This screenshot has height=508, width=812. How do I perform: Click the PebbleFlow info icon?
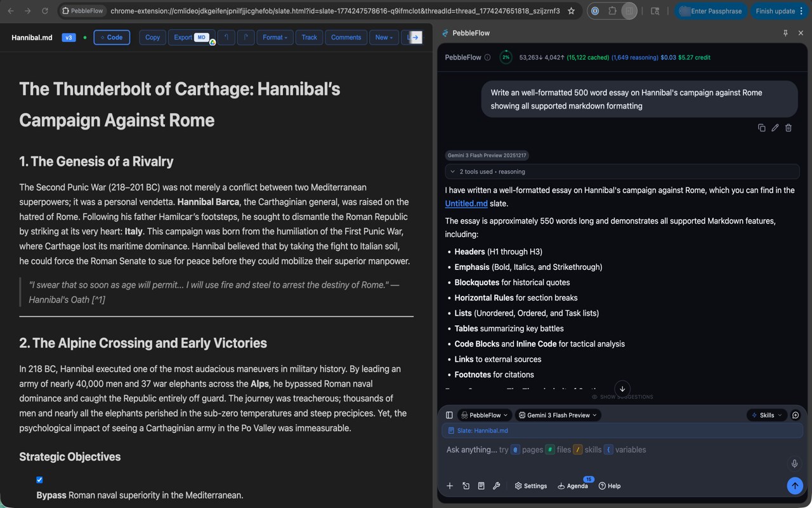coord(487,57)
